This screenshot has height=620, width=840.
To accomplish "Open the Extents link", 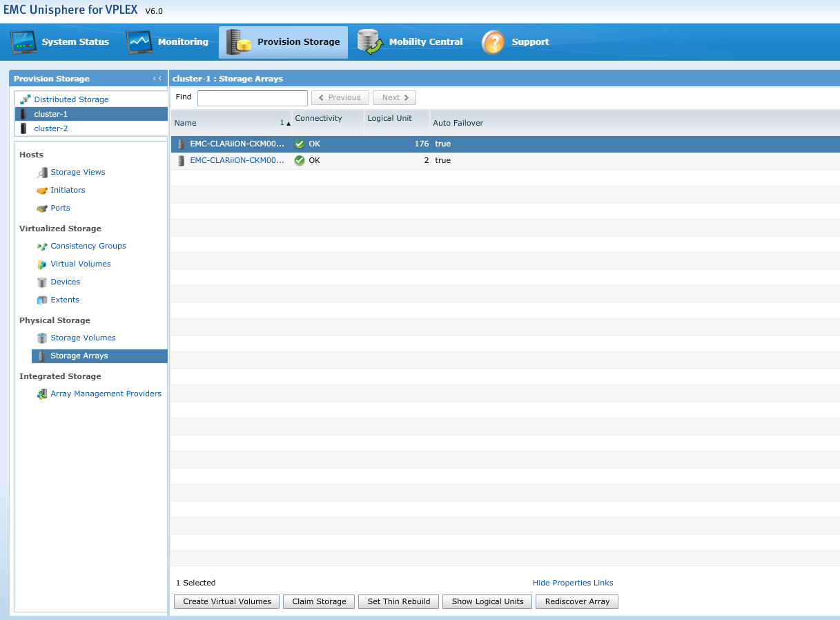I will pos(65,300).
